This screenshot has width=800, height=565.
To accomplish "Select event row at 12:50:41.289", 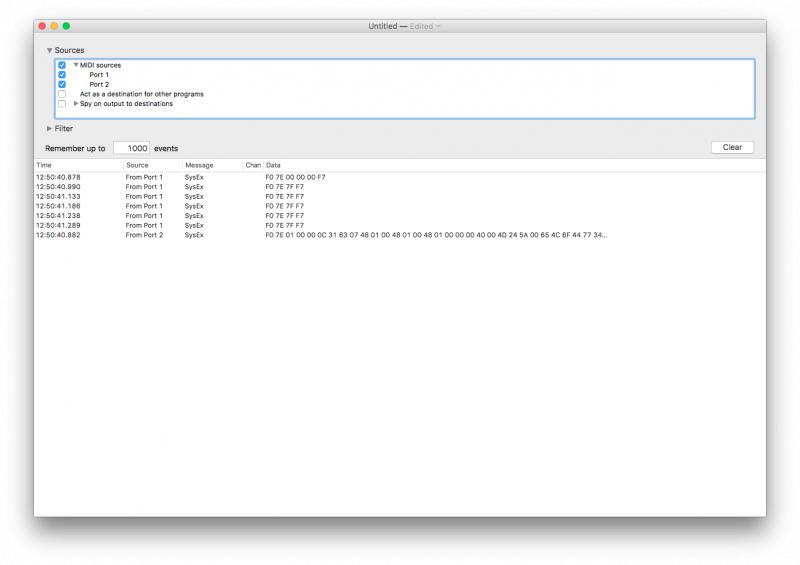I will (400, 225).
